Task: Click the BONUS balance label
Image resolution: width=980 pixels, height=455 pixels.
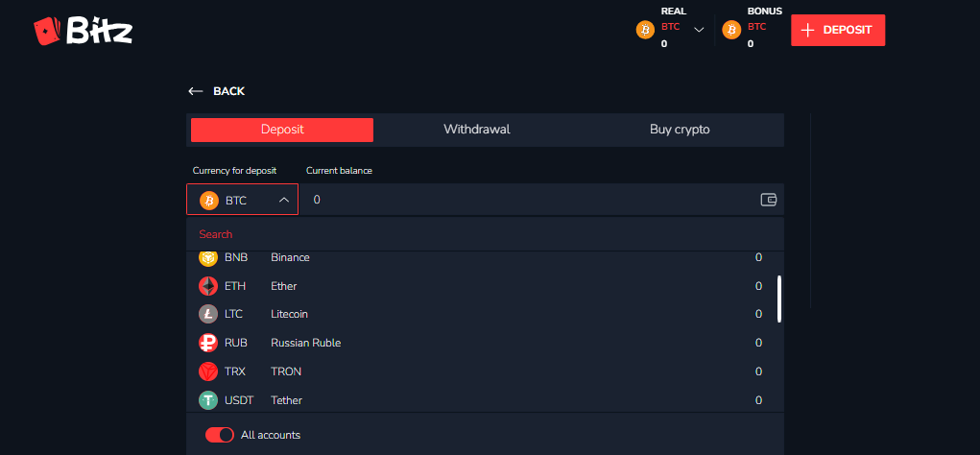Action: pyautogui.click(x=764, y=12)
